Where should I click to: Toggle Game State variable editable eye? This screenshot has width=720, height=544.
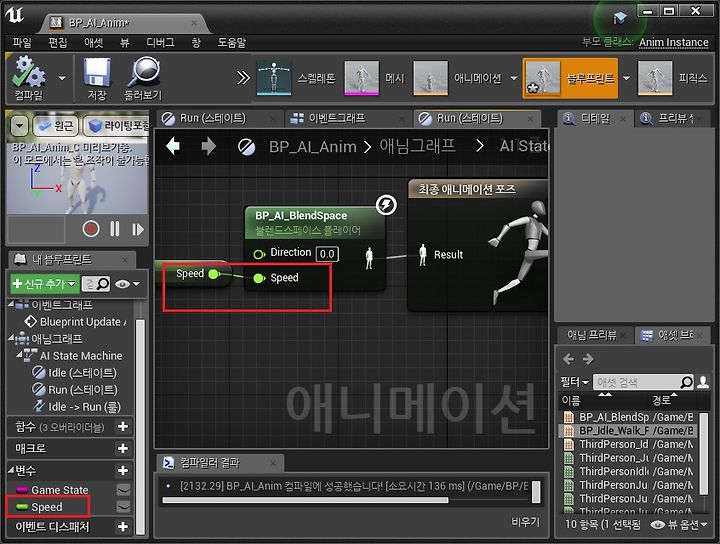pos(123,490)
